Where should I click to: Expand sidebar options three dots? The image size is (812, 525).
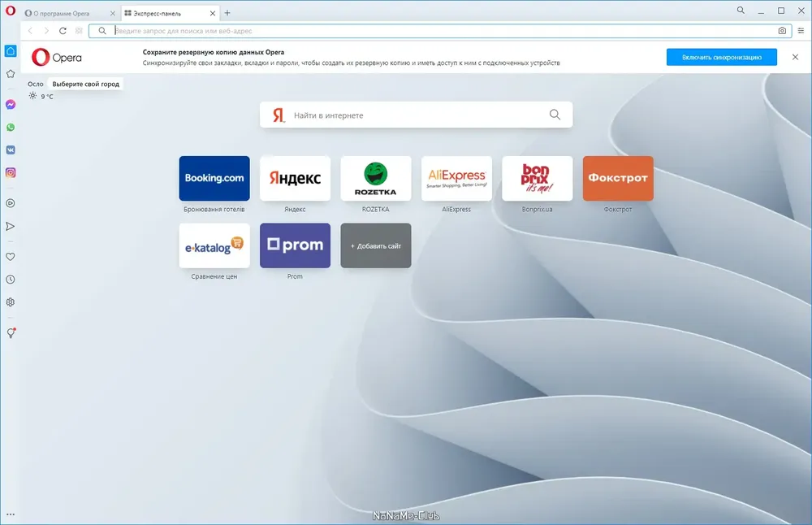pos(11,514)
